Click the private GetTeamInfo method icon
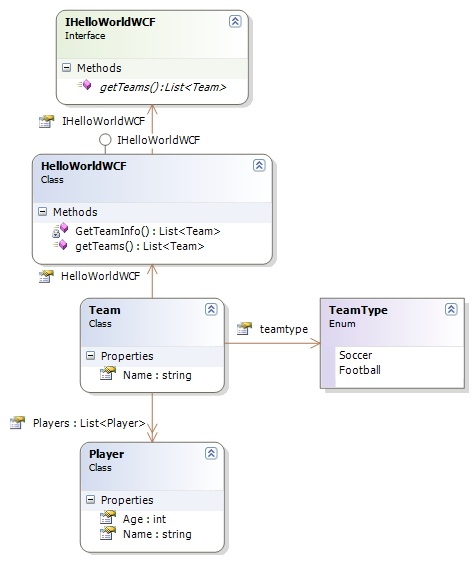 [x=60, y=230]
